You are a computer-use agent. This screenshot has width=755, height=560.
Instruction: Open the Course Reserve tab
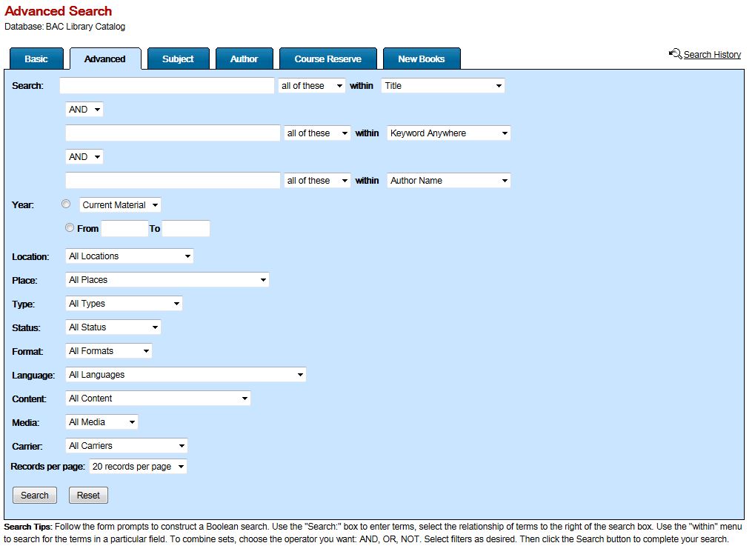click(328, 59)
